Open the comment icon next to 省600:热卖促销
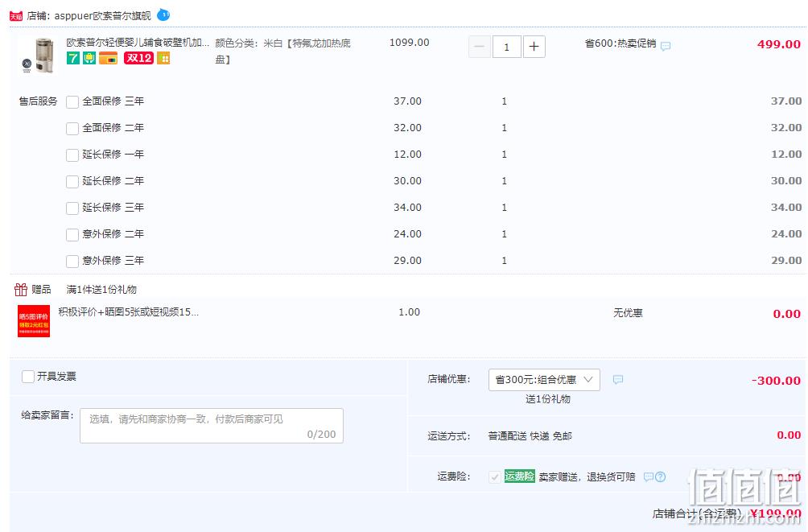808x532 pixels. [666, 46]
